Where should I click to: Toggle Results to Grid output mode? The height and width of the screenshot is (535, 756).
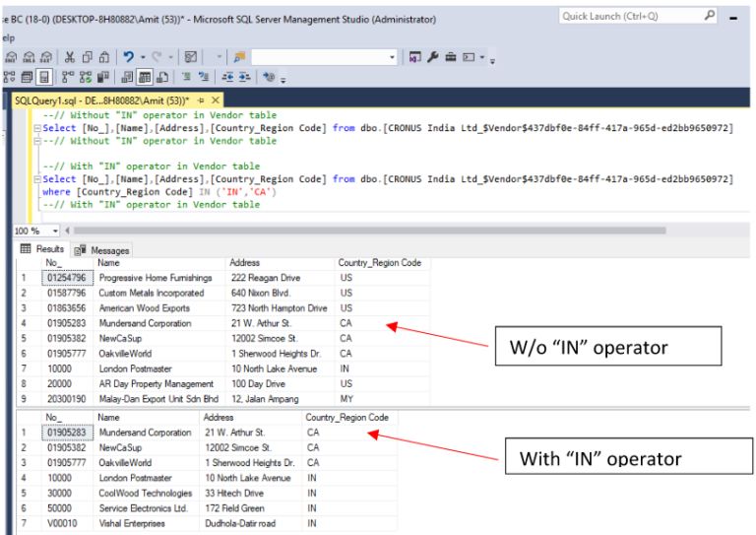point(145,77)
